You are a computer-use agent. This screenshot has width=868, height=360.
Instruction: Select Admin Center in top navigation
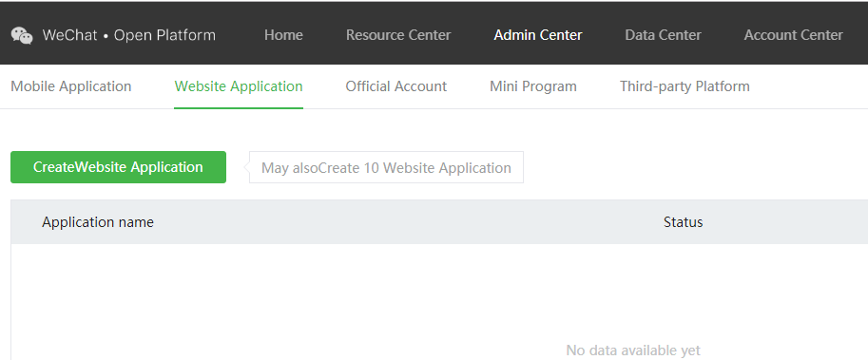point(538,35)
